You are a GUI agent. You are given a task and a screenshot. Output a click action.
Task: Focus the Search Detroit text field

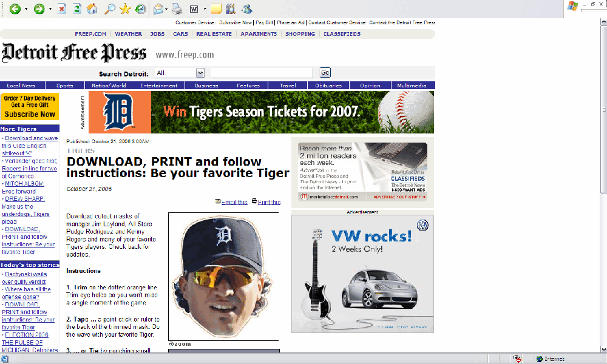pyautogui.click(x=262, y=73)
